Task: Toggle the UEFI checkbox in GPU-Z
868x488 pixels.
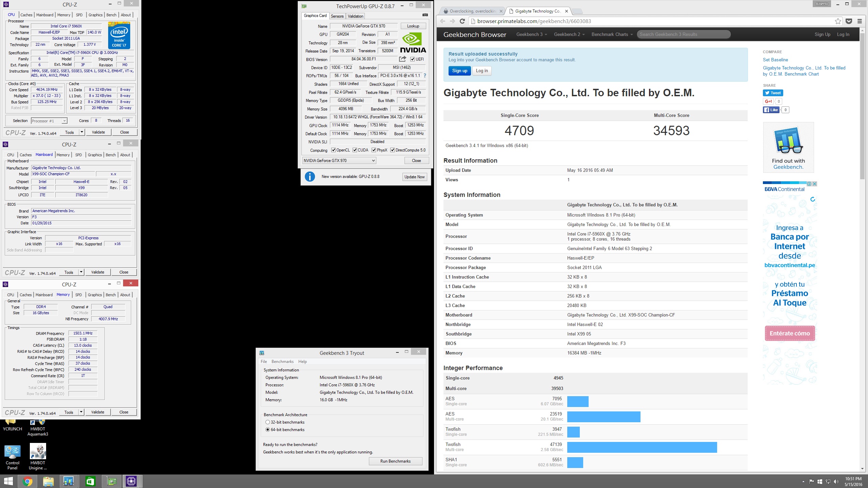Action: pyautogui.click(x=412, y=59)
